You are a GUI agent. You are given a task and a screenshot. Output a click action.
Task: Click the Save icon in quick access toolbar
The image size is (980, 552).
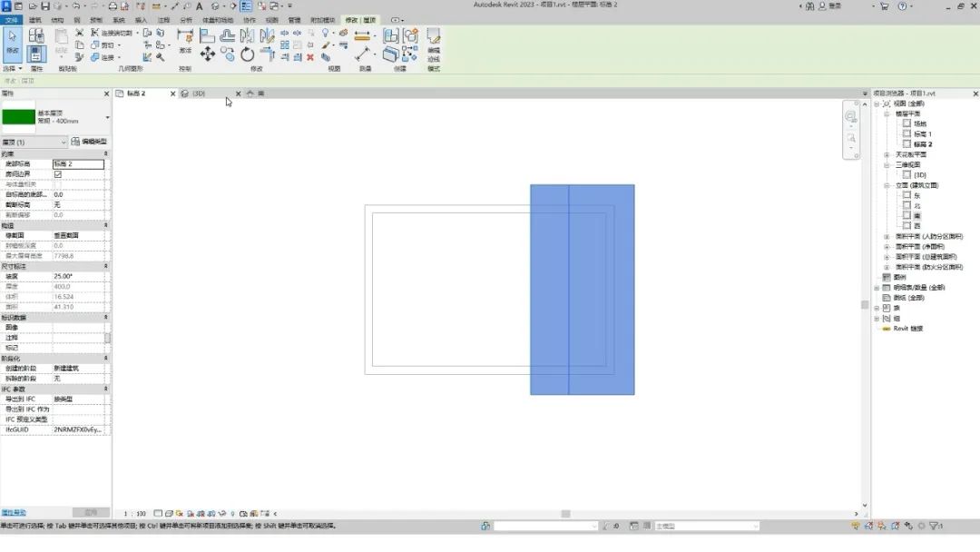tap(44, 6)
